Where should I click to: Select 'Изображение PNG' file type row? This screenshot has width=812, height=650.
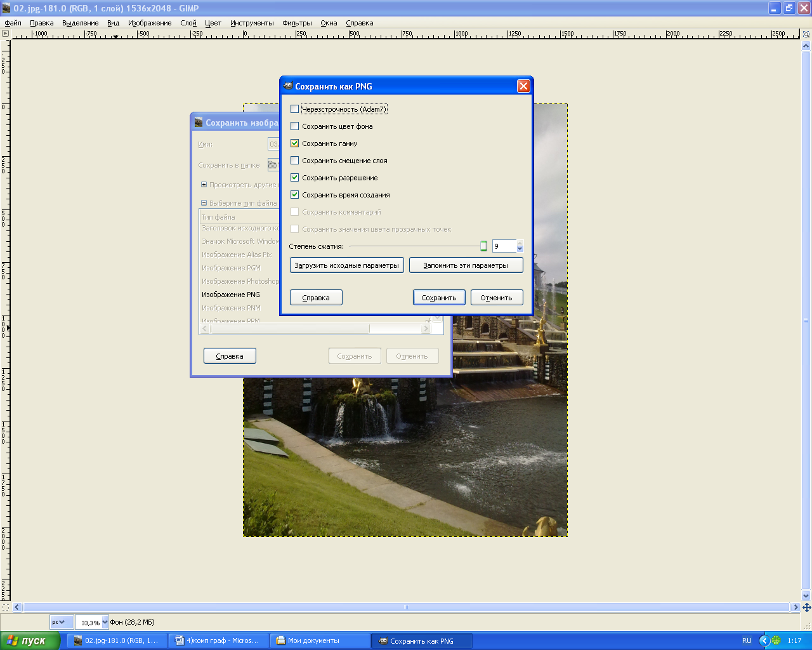click(240, 295)
